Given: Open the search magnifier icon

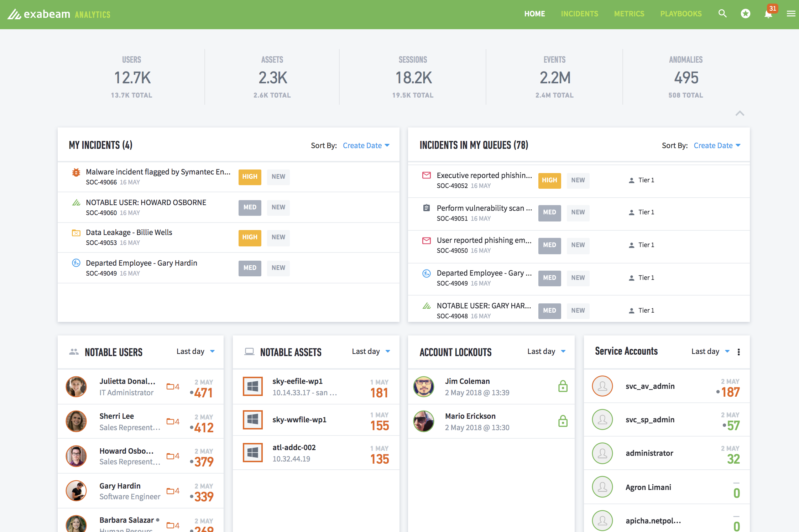Looking at the screenshot, I should tap(722, 14).
